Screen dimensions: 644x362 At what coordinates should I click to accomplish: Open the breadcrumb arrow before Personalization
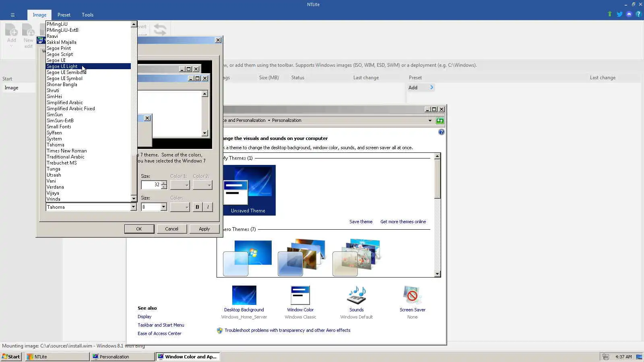[x=269, y=121]
